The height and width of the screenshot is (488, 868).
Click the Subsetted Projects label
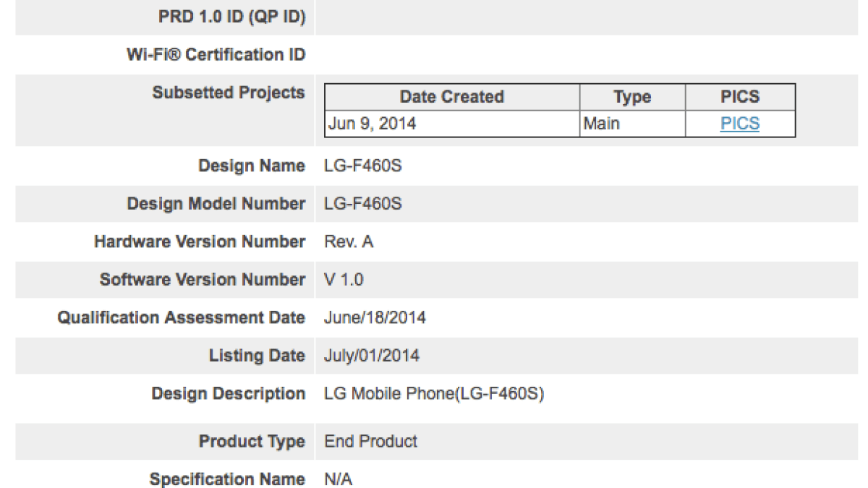click(229, 93)
